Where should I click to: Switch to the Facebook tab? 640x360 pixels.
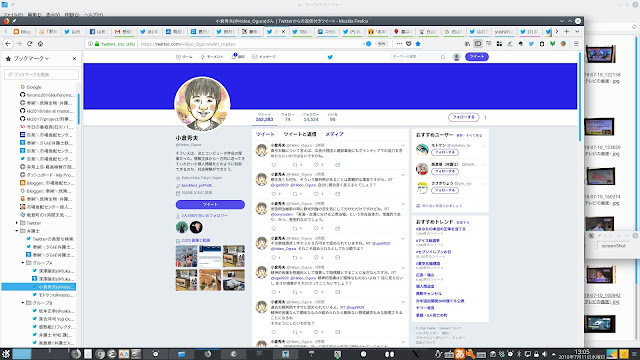98,31
